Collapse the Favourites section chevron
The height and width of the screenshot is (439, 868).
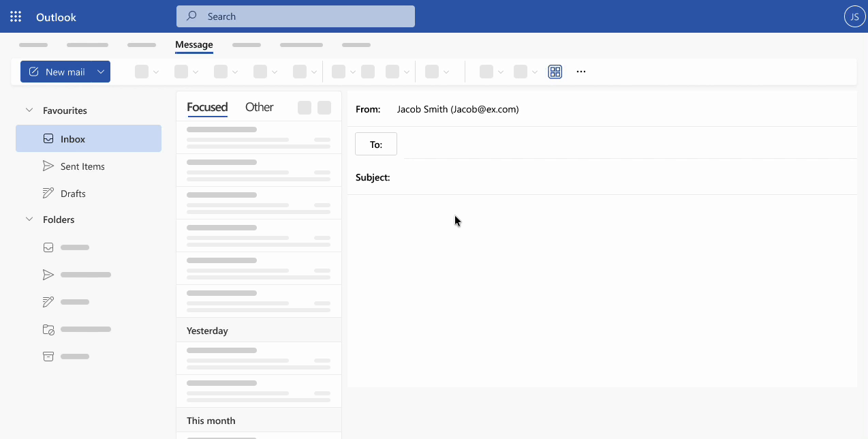pyautogui.click(x=29, y=110)
